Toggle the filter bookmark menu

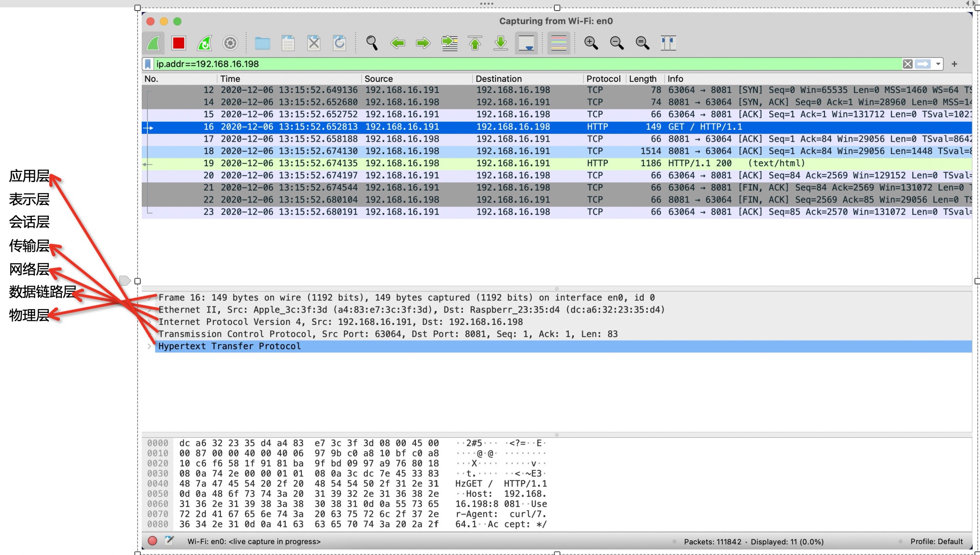pos(148,64)
